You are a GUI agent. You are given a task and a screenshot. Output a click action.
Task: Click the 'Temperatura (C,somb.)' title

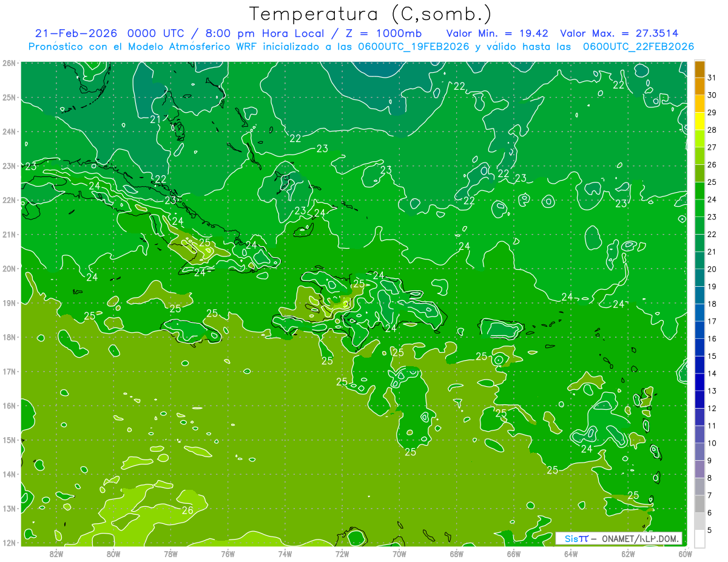click(371, 14)
